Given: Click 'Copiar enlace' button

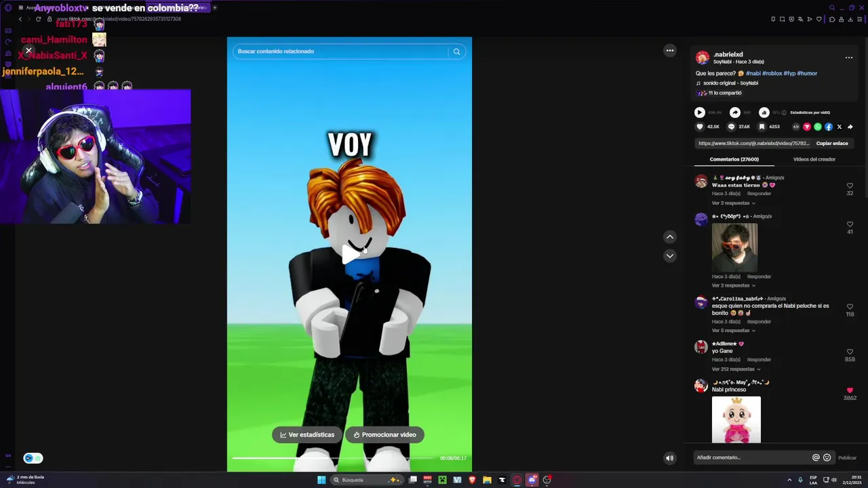Looking at the screenshot, I should coord(832,144).
